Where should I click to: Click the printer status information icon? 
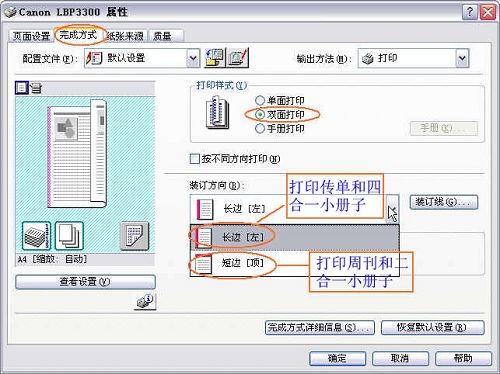click(145, 302)
